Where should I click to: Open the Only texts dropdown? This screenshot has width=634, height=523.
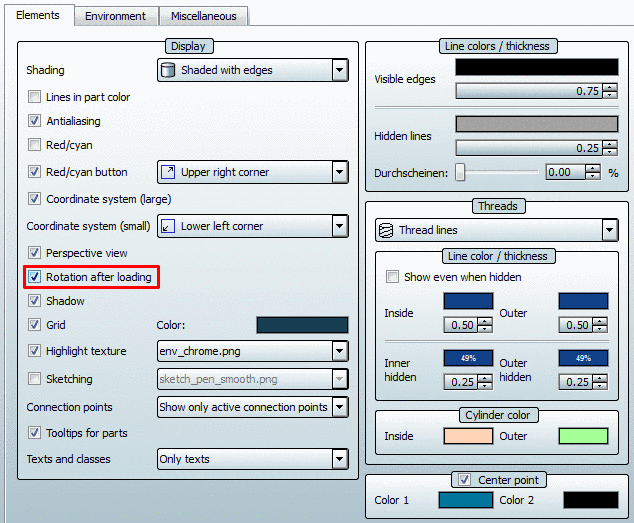(x=340, y=459)
